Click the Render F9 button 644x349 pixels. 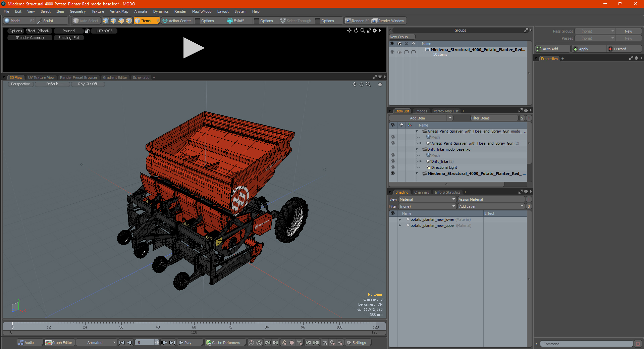pyautogui.click(x=358, y=21)
